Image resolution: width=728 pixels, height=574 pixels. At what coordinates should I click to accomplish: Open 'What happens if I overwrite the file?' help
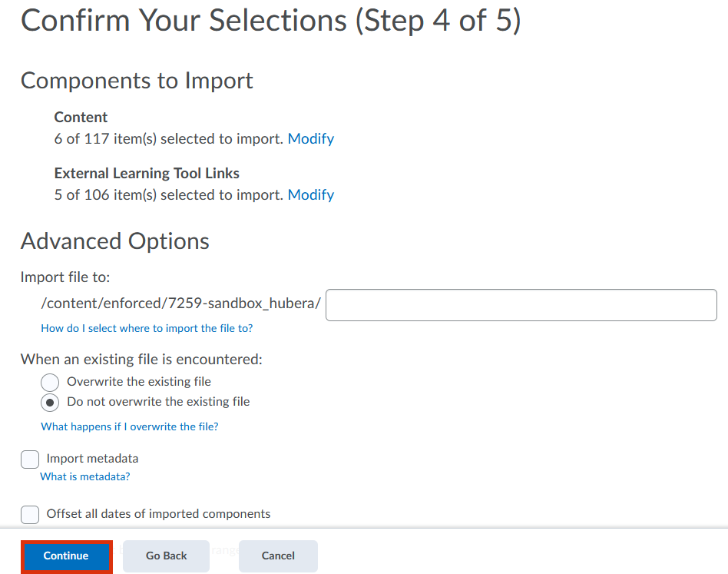tap(129, 426)
